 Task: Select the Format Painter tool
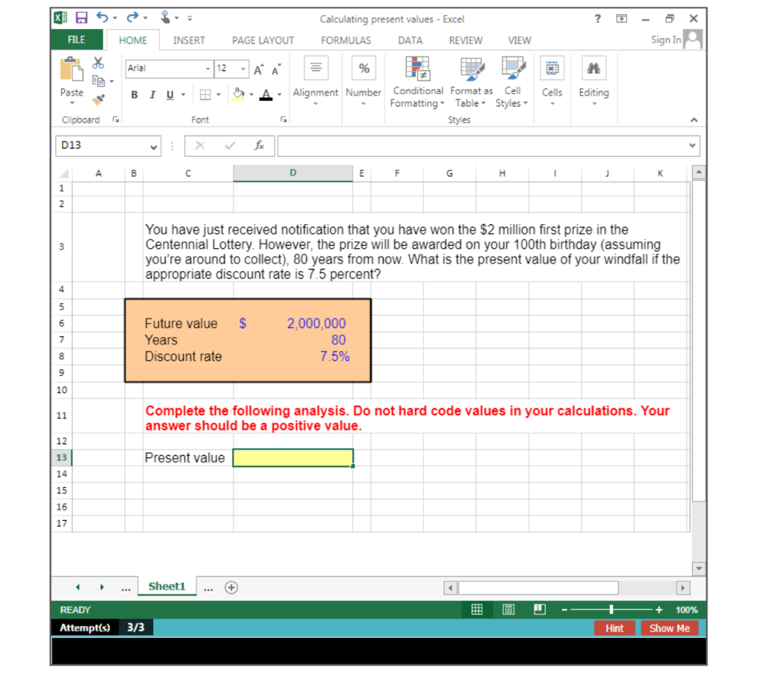(97, 99)
